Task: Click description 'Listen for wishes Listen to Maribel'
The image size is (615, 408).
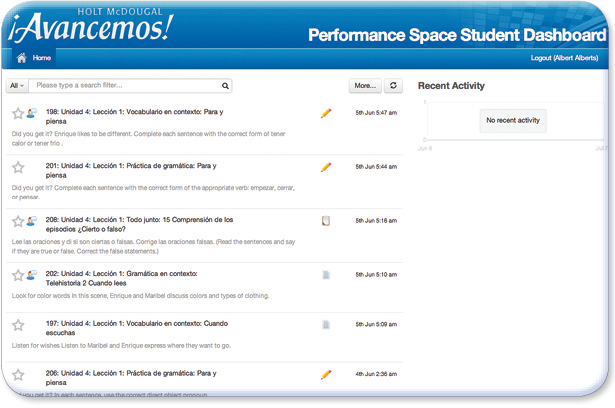Action: 121,346
